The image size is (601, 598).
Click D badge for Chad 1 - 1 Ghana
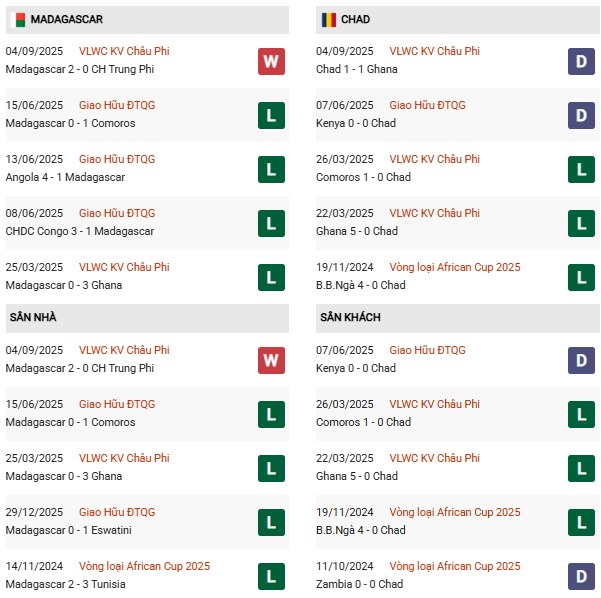(x=581, y=61)
